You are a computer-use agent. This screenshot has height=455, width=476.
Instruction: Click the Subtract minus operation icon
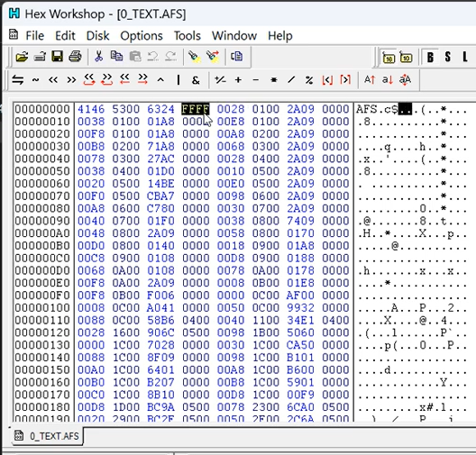[x=256, y=80]
